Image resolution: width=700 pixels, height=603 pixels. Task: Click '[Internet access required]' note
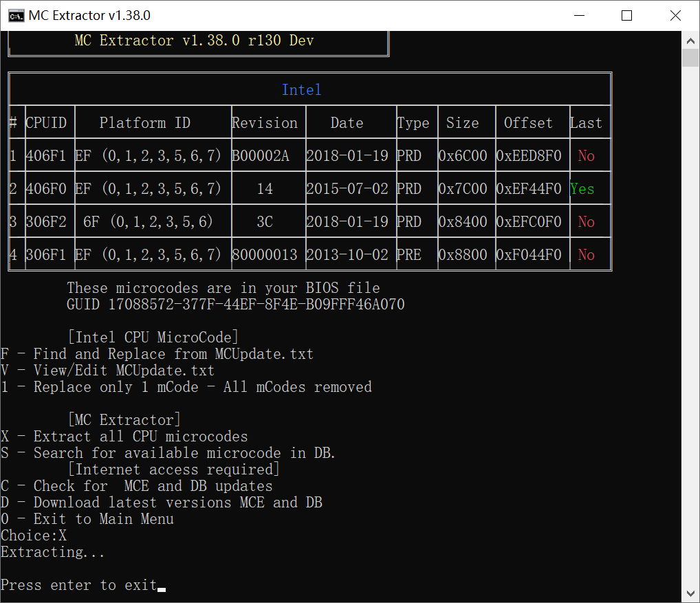[x=174, y=470]
